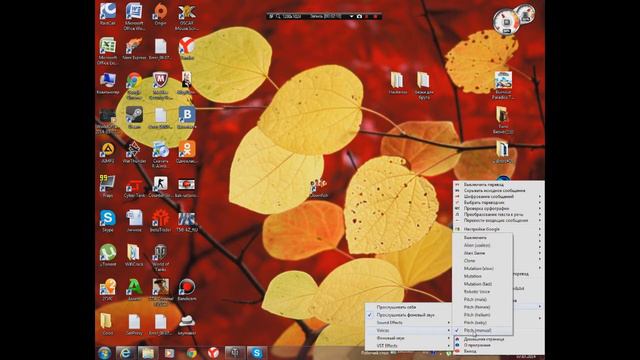The height and width of the screenshot is (360, 640).
Task: Select the AIMP desktop icon
Action: point(108,152)
